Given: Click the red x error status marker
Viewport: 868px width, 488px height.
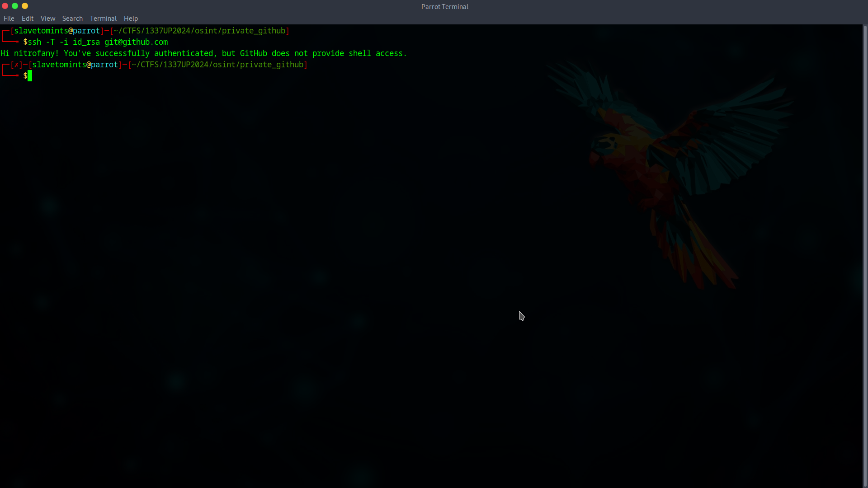Looking at the screenshot, I should 16,65.
